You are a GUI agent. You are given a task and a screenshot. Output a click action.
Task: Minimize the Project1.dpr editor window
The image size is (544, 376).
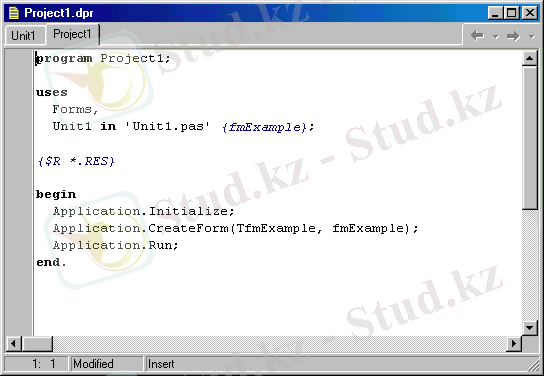(x=494, y=13)
